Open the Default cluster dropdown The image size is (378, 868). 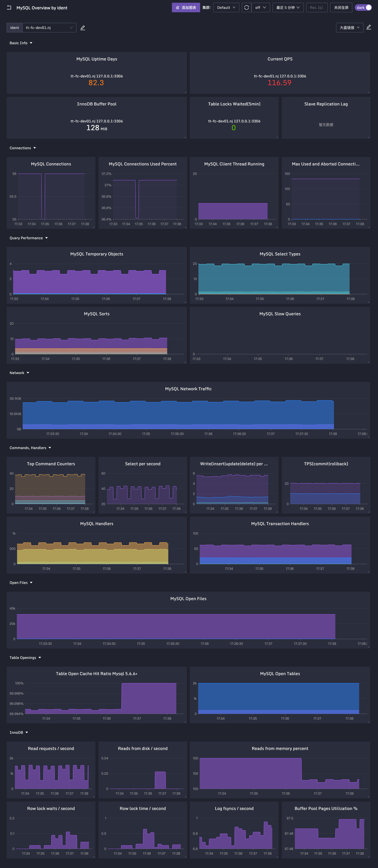[226, 7]
